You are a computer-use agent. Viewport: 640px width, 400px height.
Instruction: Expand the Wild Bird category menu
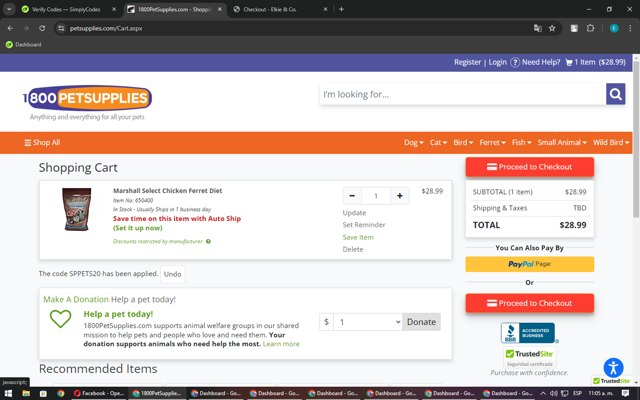coord(611,142)
